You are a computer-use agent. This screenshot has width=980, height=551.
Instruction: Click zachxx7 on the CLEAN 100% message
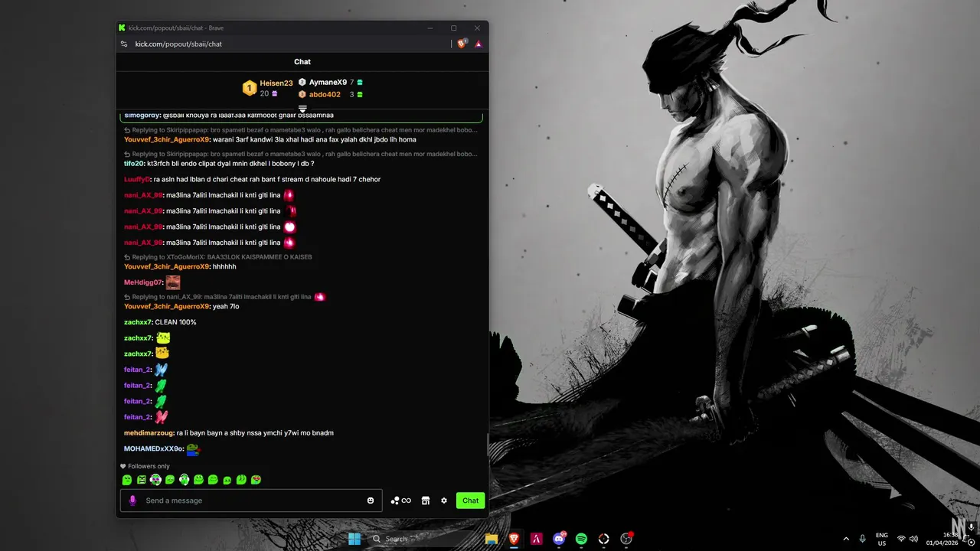(138, 322)
